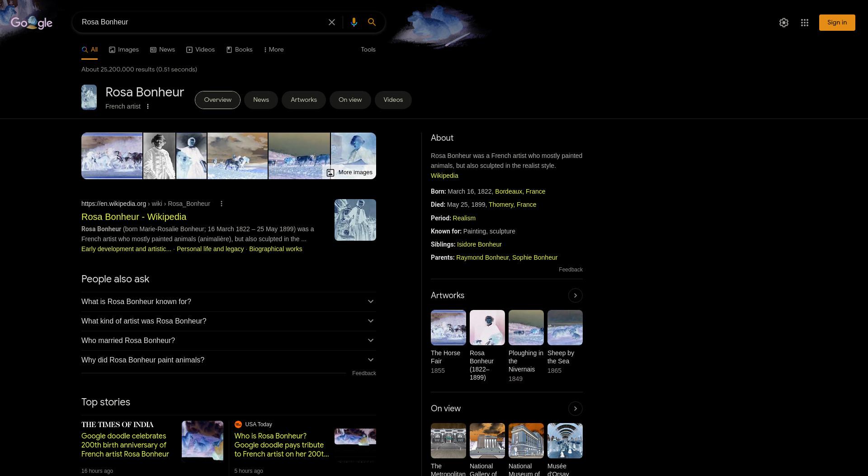This screenshot has width=868, height=476.
Task: Open More images
Action: click(x=349, y=172)
